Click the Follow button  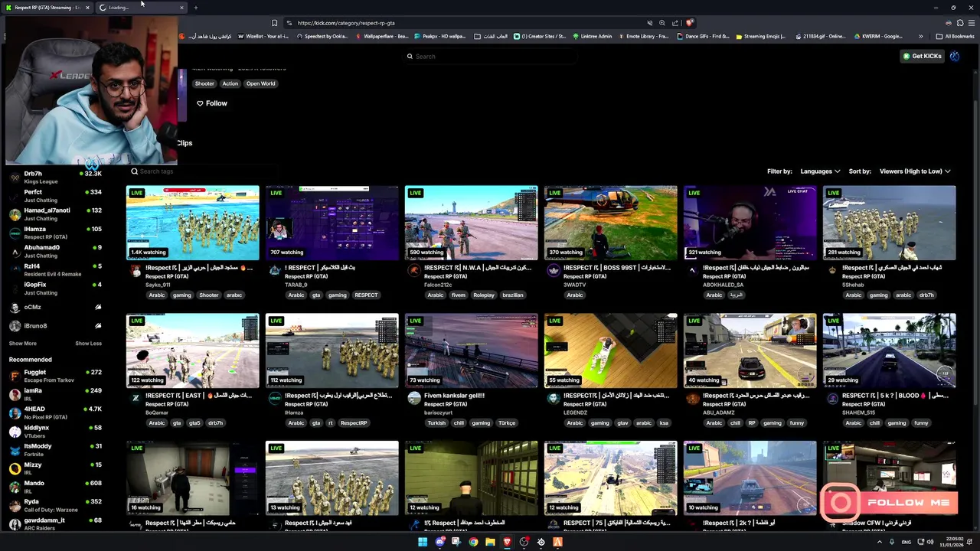click(212, 103)
